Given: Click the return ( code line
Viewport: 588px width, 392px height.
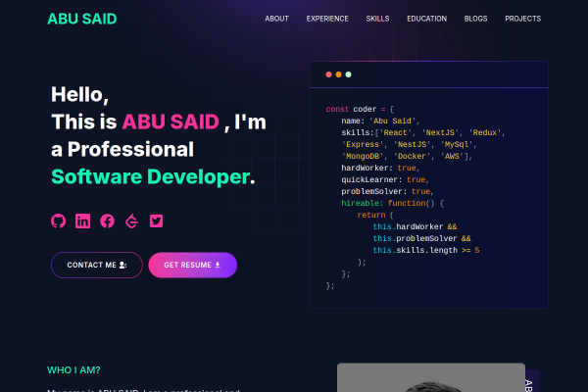Looking at the screenshot, I should (x=375, y=215).
